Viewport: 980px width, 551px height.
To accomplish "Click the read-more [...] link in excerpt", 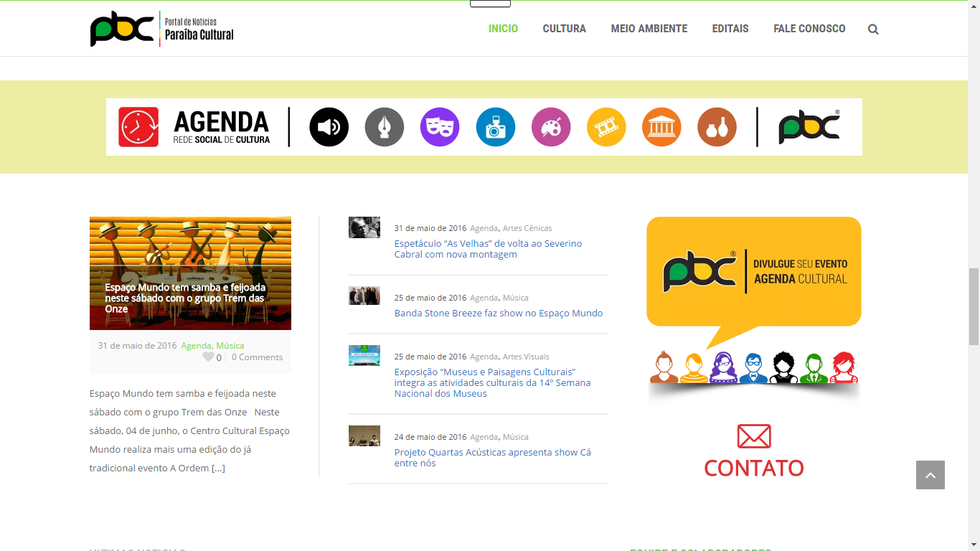I will coord(218,468).
